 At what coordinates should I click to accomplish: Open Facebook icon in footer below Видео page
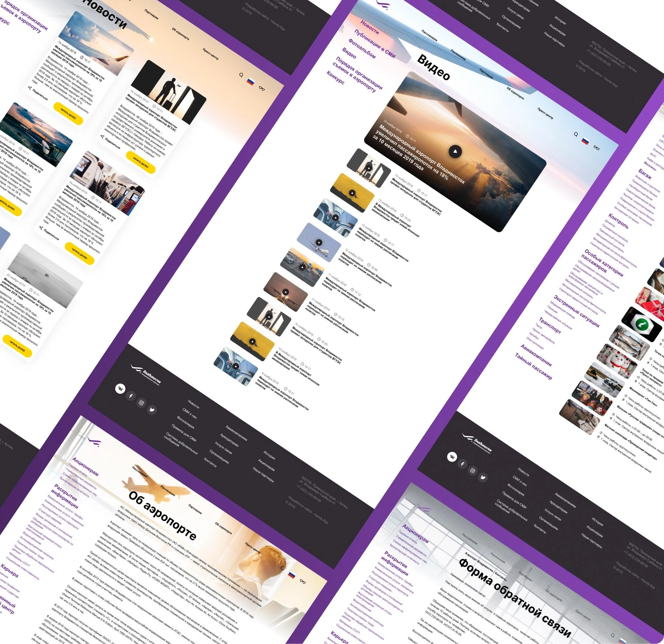[x=462, y=464]
